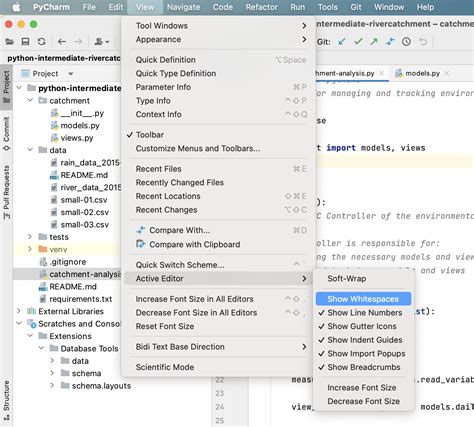Open Bidi Text Base Direction submenu
This screenshot has width=474, height=427.
click(x=217, y=347)
